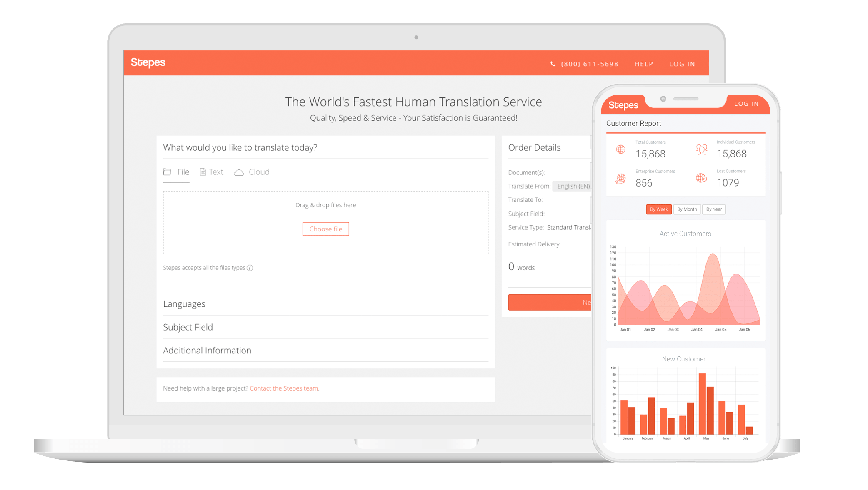Click the Estimated Delivery label
This screenshot has width=868, height=490.
(x=534, y=244)
